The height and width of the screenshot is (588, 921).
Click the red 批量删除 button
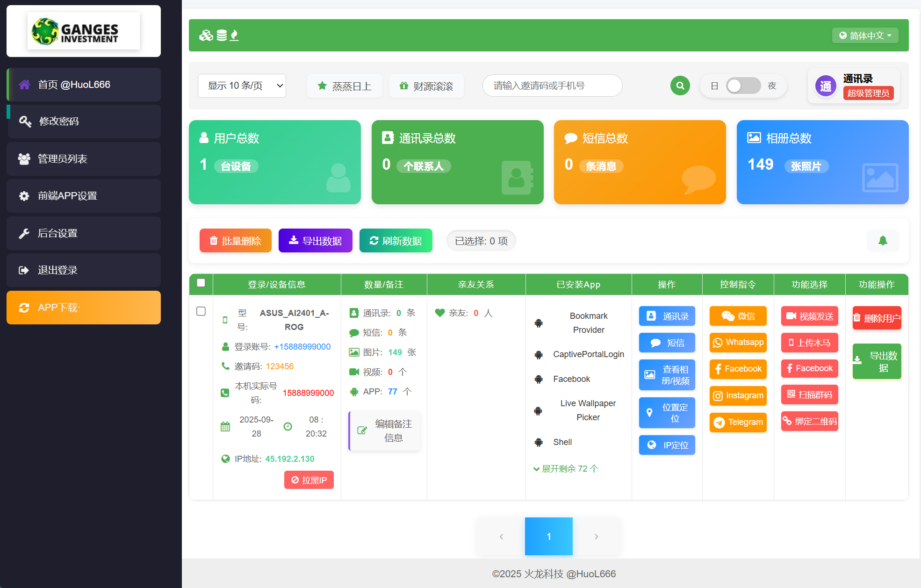pos(235,241)
